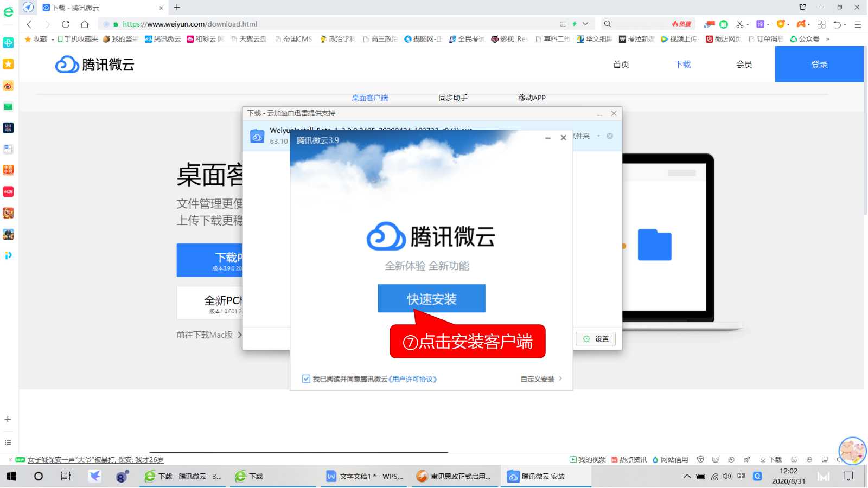Image resolution: width=868 pixels, height=488 pixels.
Task: Click the browser back arrow
Action: point(29,24)
